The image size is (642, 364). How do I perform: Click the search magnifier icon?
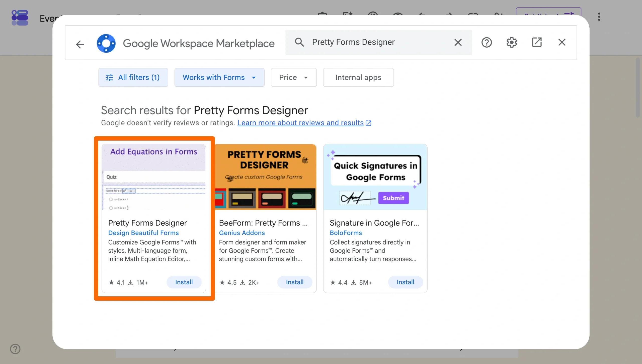click(299, 42)
